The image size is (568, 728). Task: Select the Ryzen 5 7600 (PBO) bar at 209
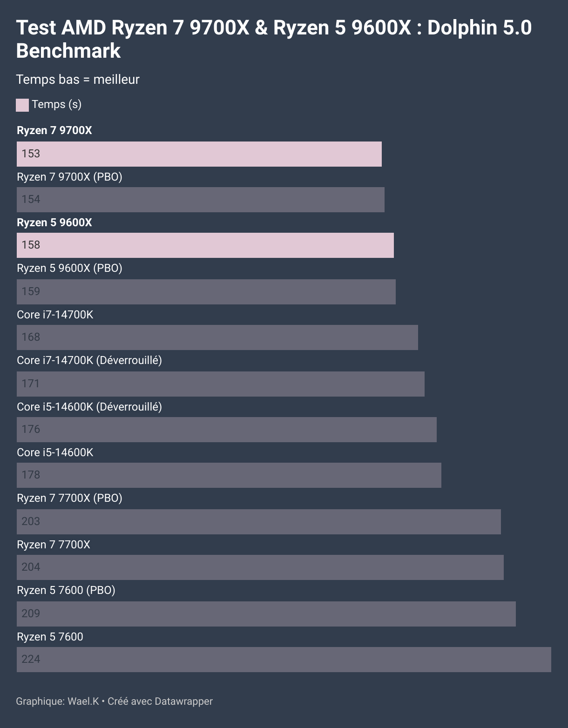[266, 614]
